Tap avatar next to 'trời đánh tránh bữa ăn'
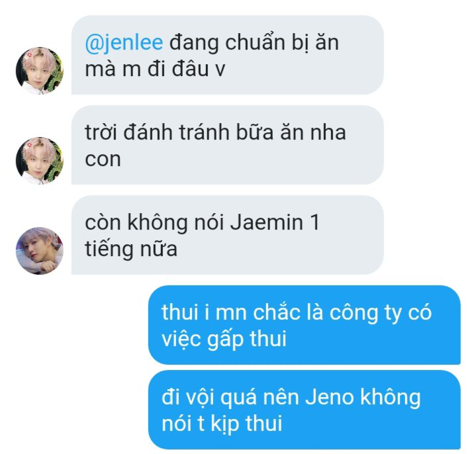This screenshot has width=476, height=454. (40, 161)
